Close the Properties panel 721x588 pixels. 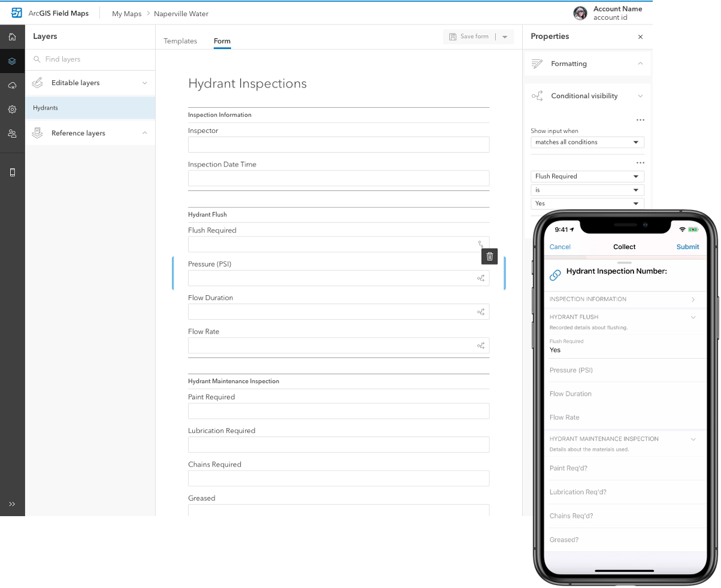pos(640,37)
